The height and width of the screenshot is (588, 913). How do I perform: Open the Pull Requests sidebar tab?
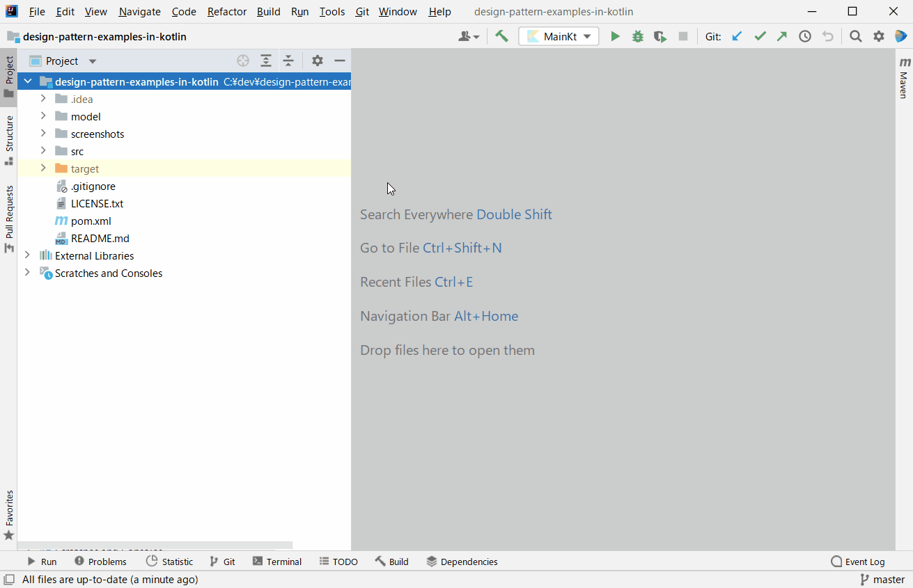pos(9,218)
